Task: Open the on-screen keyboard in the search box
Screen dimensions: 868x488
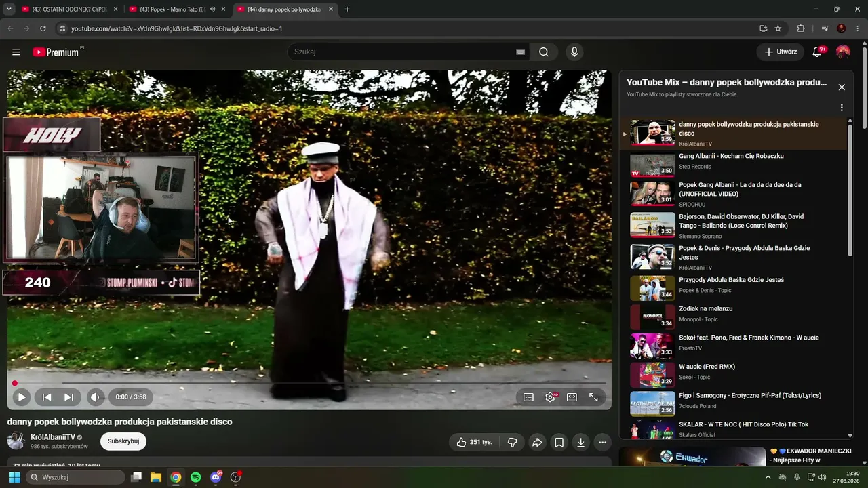Action: pos(520,52)
